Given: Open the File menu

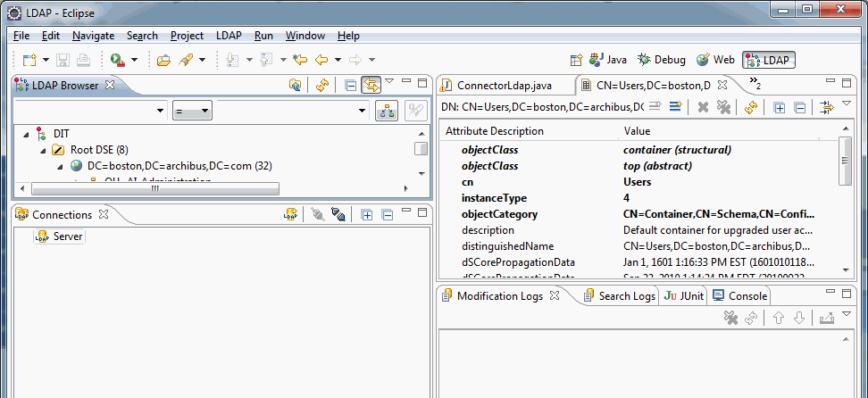Looking at the screenshot, I should pos(21,36).
